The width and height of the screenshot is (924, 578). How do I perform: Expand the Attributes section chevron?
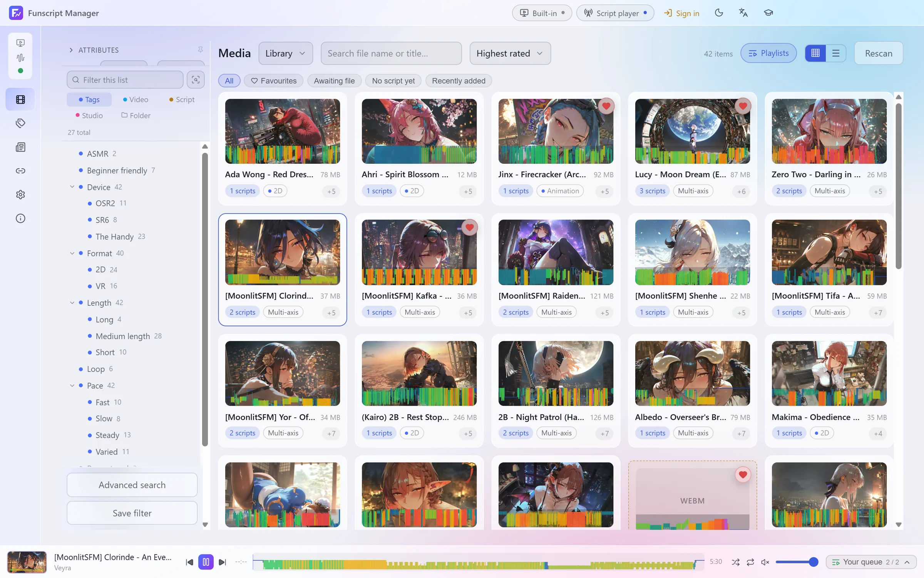[x=71, y=50]
